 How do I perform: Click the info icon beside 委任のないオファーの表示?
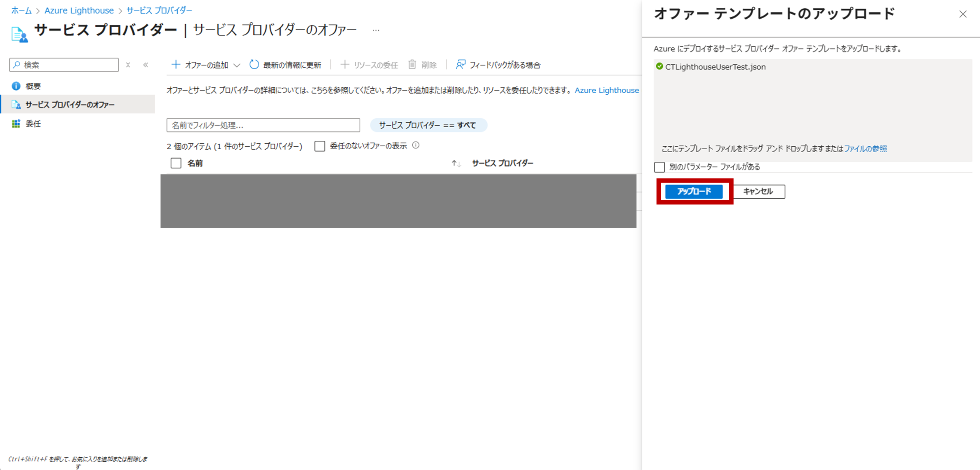(x=416, y=145)
